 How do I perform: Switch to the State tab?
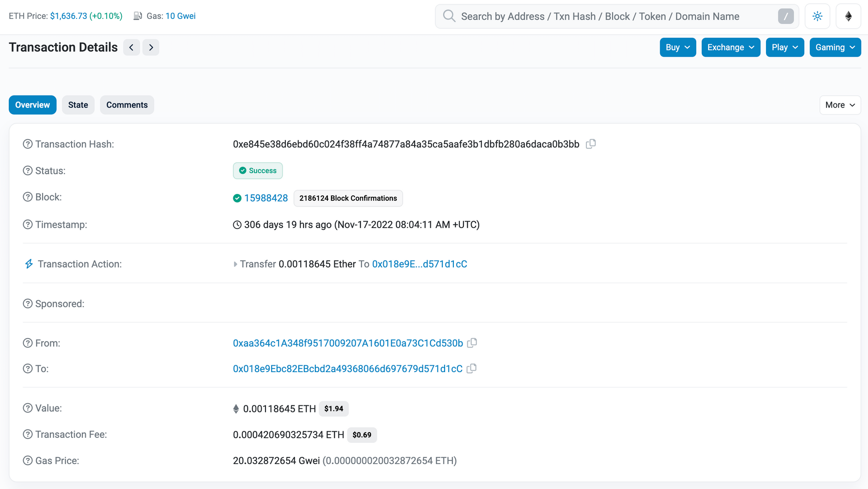tap(78, 105)
